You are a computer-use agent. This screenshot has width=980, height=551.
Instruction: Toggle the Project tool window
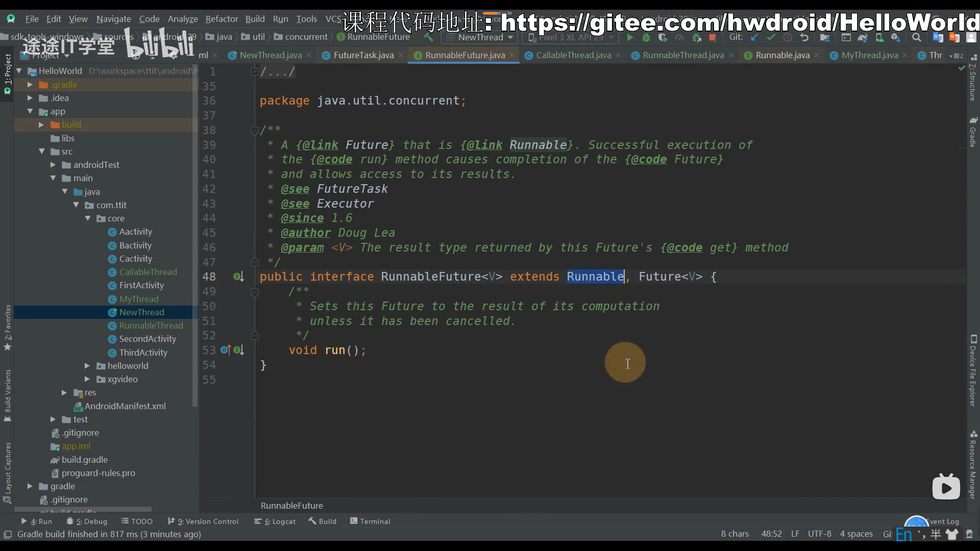(7, 74)
